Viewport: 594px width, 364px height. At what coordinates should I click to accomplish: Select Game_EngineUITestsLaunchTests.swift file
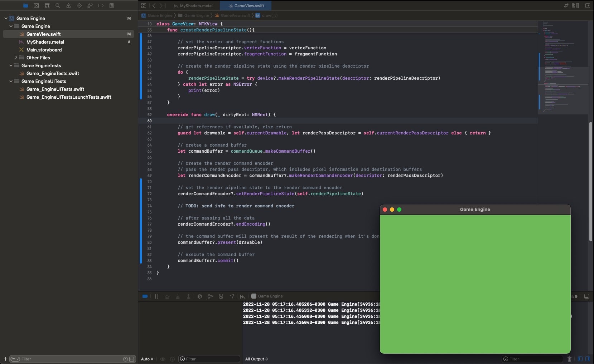68,97
